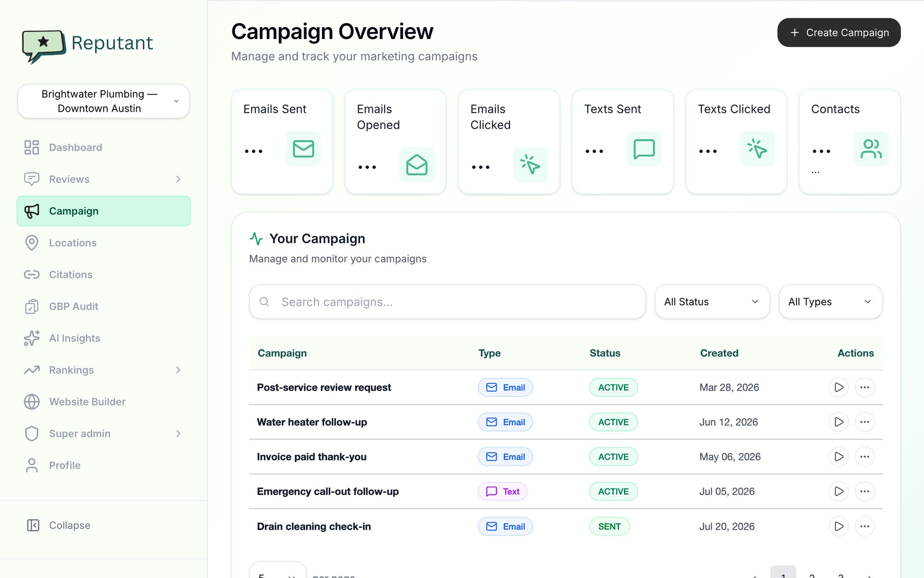This screenshot has width=924, height=578.
Task: Open the All Types filter dropdown
Action: pyautogui.click(x=831, y=302)
